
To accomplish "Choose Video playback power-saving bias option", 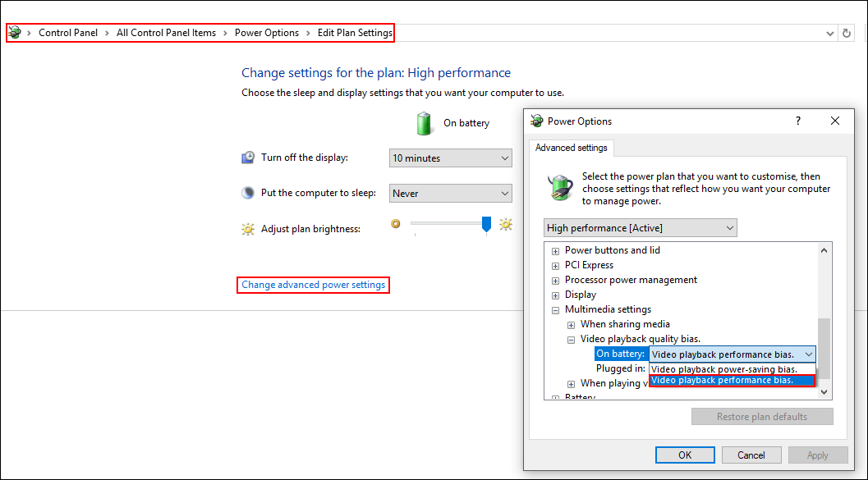I will pyautogui.click(x=732, y=369).
